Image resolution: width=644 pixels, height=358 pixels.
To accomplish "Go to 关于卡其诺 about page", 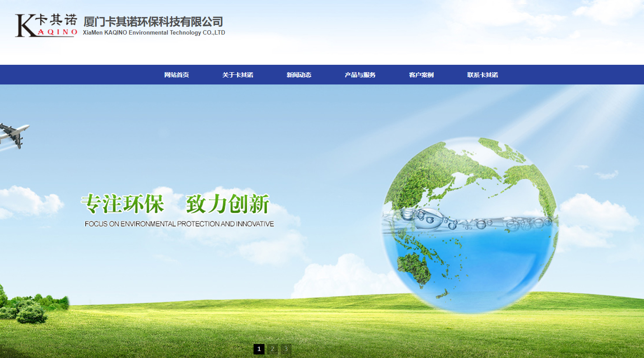I will pyautogui.click(x=238, y=75).
